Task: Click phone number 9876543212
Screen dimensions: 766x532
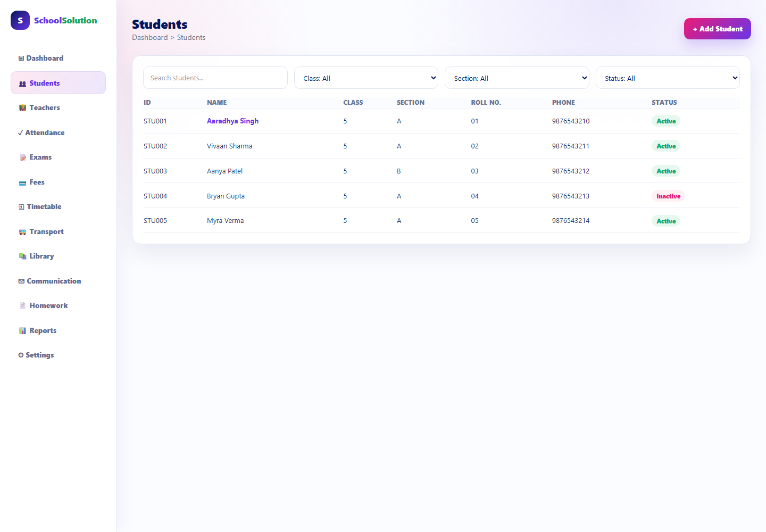Action: coord(571,171)
